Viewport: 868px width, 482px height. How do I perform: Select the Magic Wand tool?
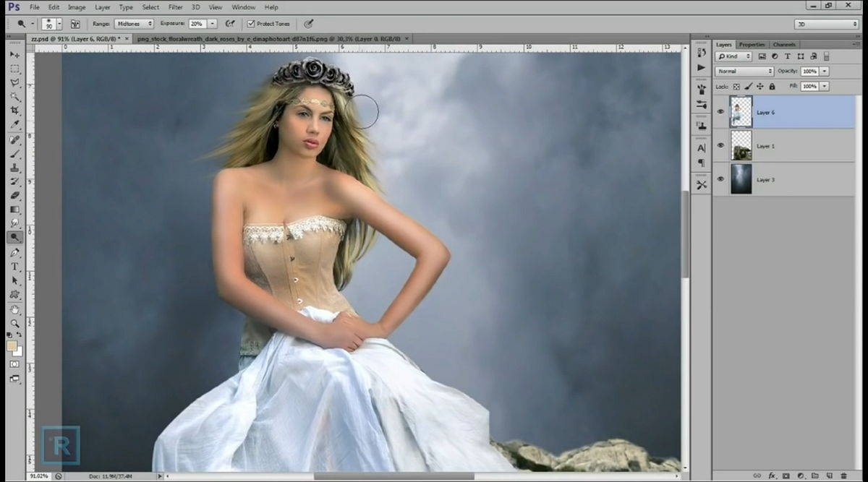point(14,97)
